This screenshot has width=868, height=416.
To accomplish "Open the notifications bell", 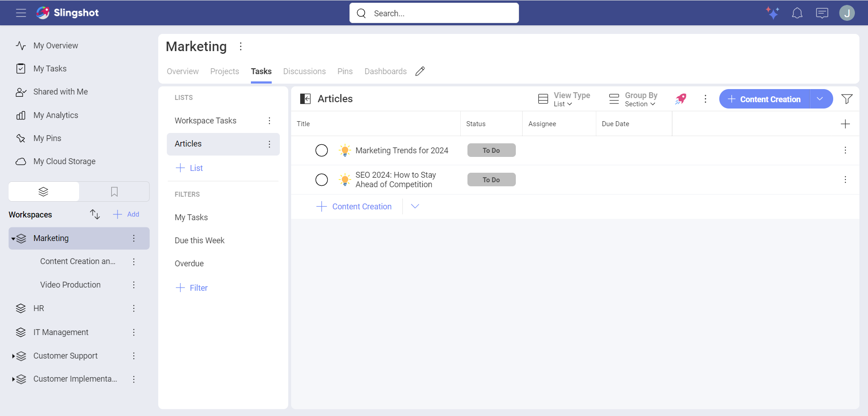I will coord(797,13).
